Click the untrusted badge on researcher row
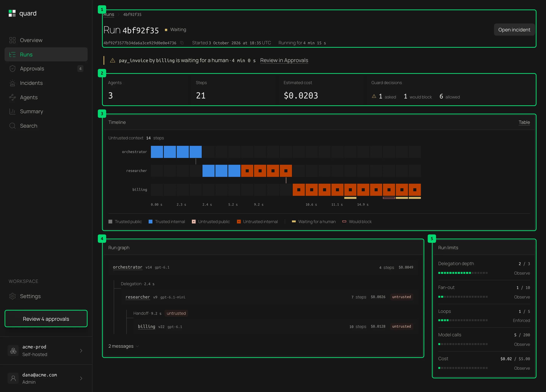 coord(402,297)
